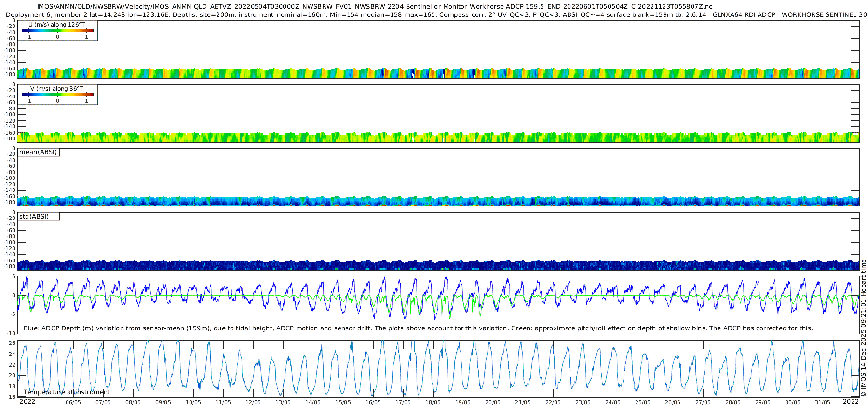The image size is (868, 410).
Task: Click the NetCDF filename title at top
Action: tap(374, 7)
